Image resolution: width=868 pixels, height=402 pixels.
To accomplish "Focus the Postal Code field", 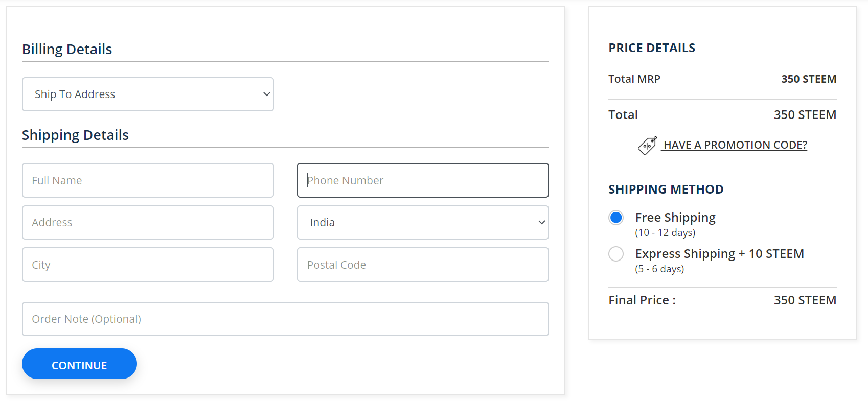I will click(423, 265).
